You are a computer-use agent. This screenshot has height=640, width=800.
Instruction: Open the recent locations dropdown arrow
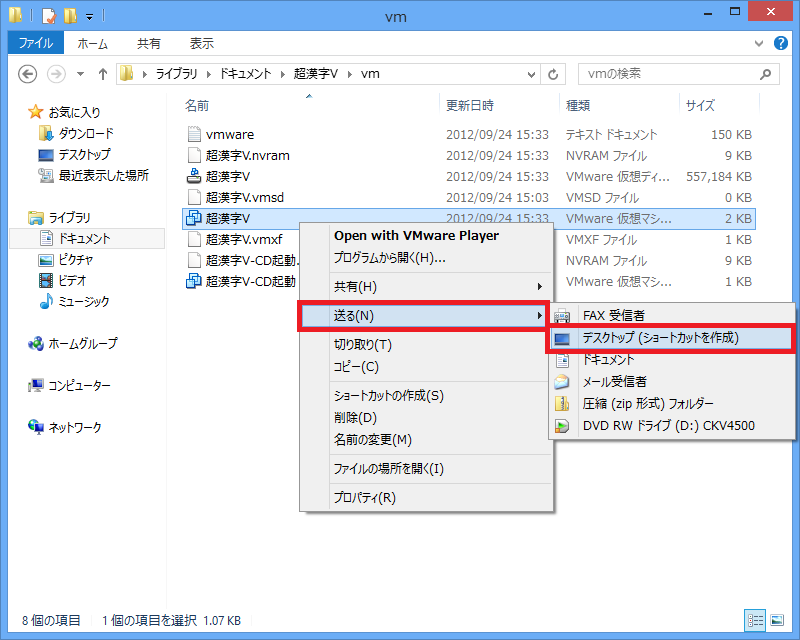[80, 74]
